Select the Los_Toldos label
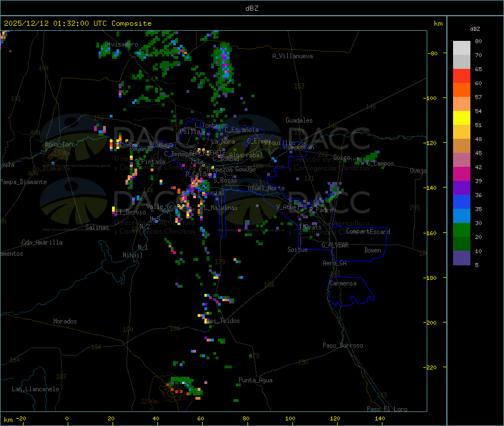Viewport: 504px width, 426px height. point(223,321)
